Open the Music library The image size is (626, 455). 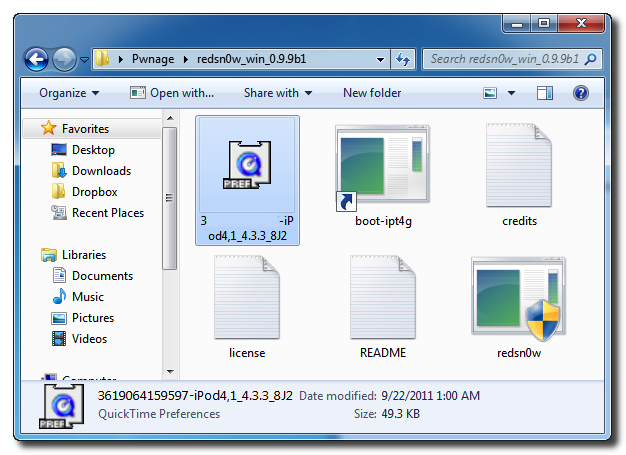click(88, 297)
